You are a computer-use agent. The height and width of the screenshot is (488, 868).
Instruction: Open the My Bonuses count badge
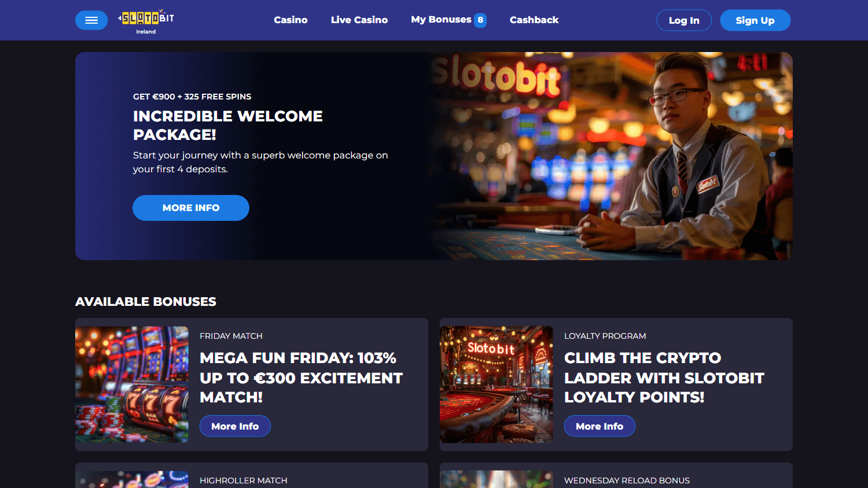[x=480, y=20]
